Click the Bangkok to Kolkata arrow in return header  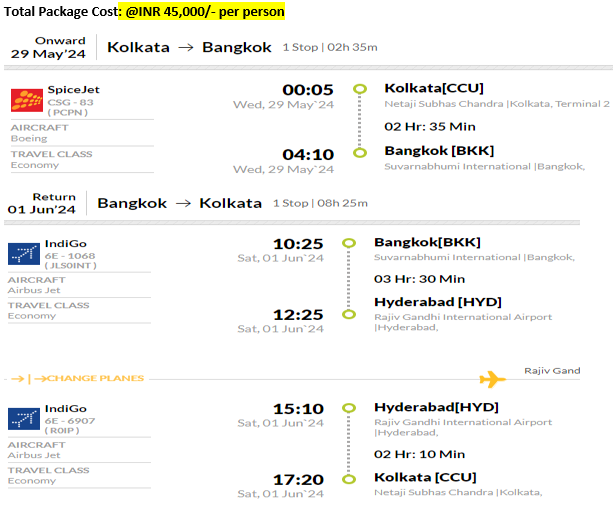coord(183,203)
